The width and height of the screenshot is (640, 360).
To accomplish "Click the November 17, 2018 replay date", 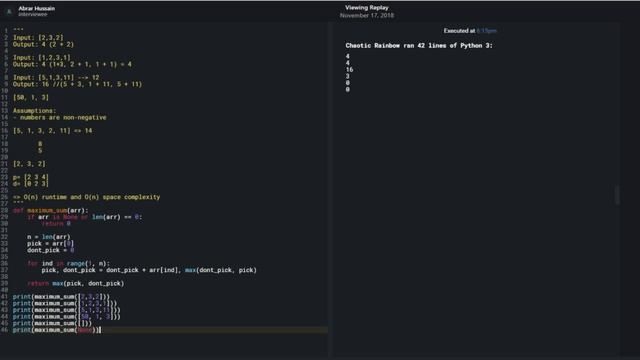I will (367, 16).
